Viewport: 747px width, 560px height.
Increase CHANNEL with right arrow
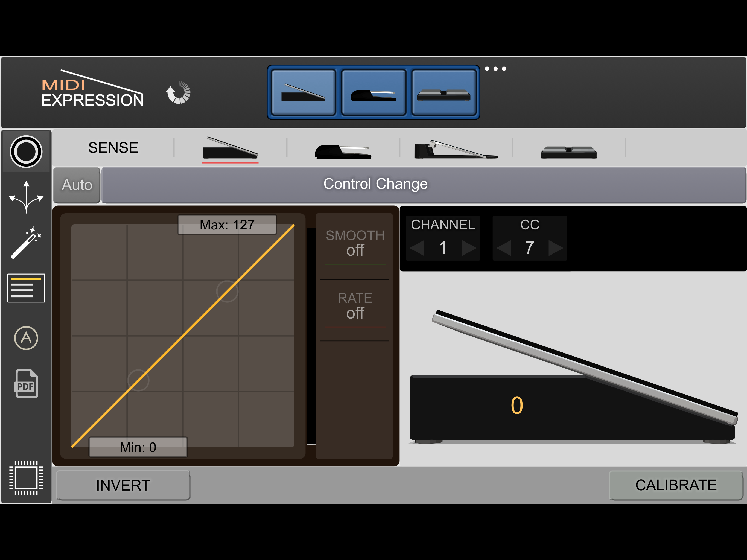469,248
